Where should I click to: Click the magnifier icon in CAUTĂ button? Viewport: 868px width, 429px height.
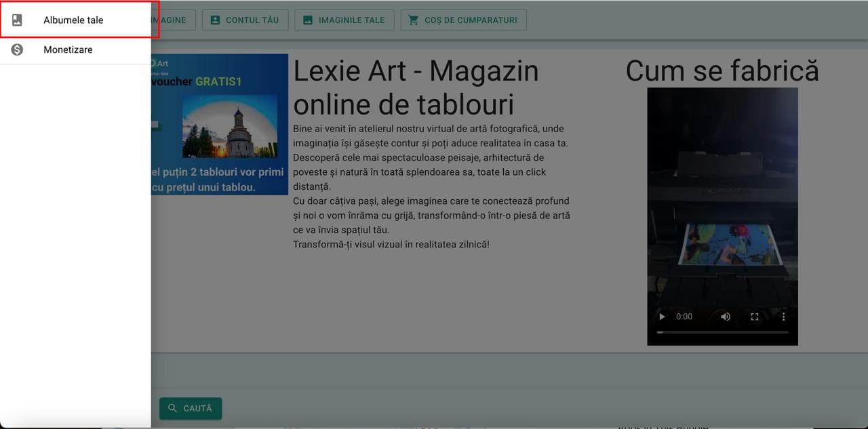(x=172, y=409)
